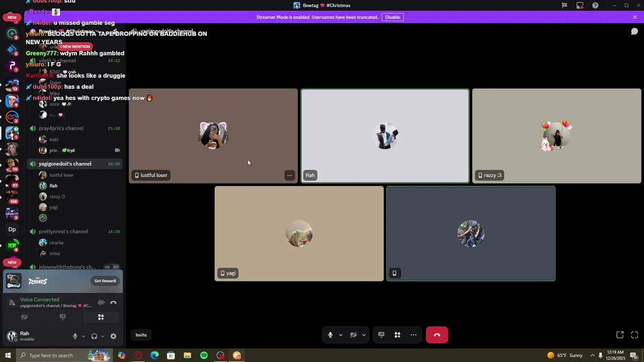The image size is (644, 362).
Task: Share screen from the voice panel
Action: (62, 317)
